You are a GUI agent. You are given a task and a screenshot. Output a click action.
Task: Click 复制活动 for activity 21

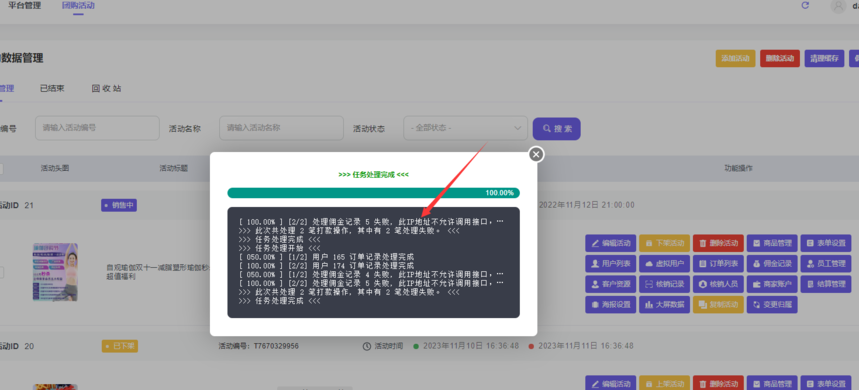click(718, 305)
